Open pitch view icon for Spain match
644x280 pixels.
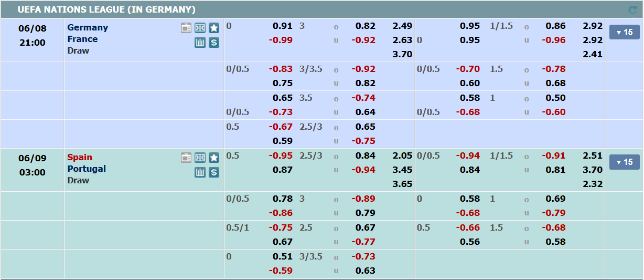[x=200, y=158]
